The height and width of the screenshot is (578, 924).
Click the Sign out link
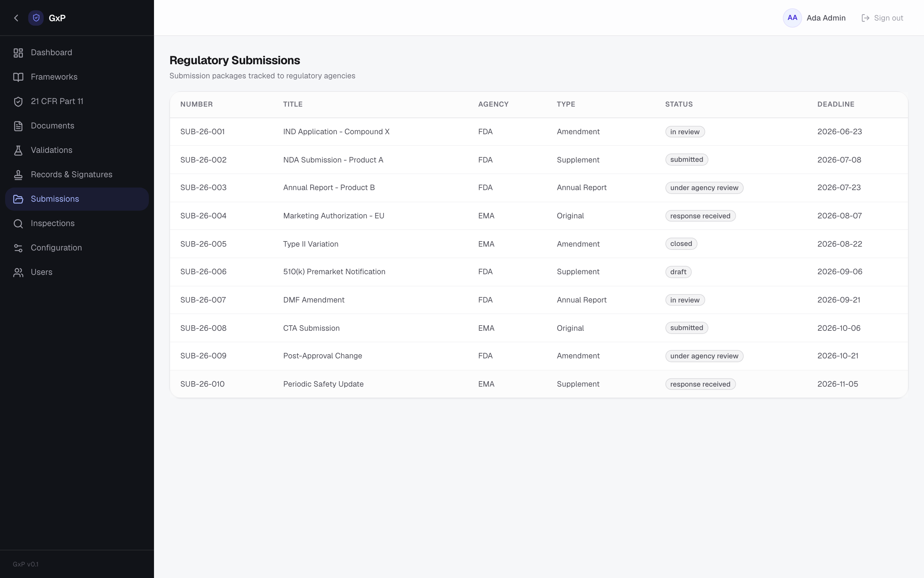click(882, 18)
